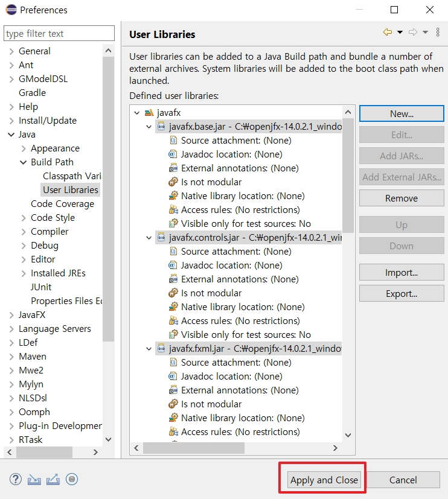This screenshot has width=448, height=499.
Task: Click the Eclipse logo in title bar
Action: (x=11, y=10)
